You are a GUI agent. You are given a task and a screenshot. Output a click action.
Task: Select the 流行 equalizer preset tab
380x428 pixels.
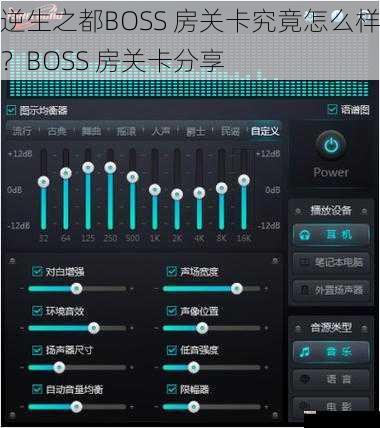pos(22,131)
